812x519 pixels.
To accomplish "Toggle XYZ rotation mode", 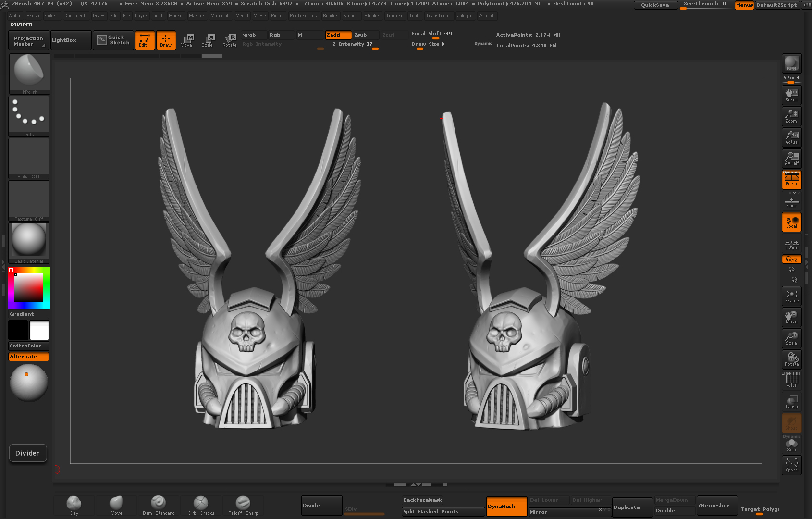I will [791, 259].
